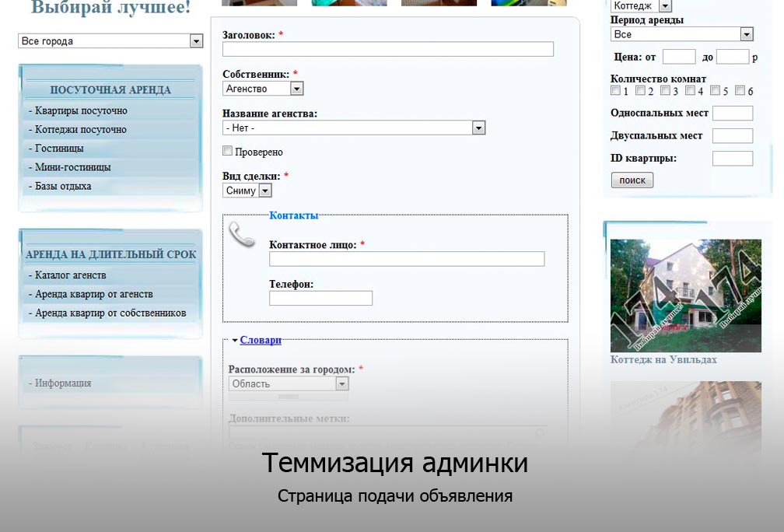
Task: Check the 5 rooms checkbox
Action: tap(716, 90)
